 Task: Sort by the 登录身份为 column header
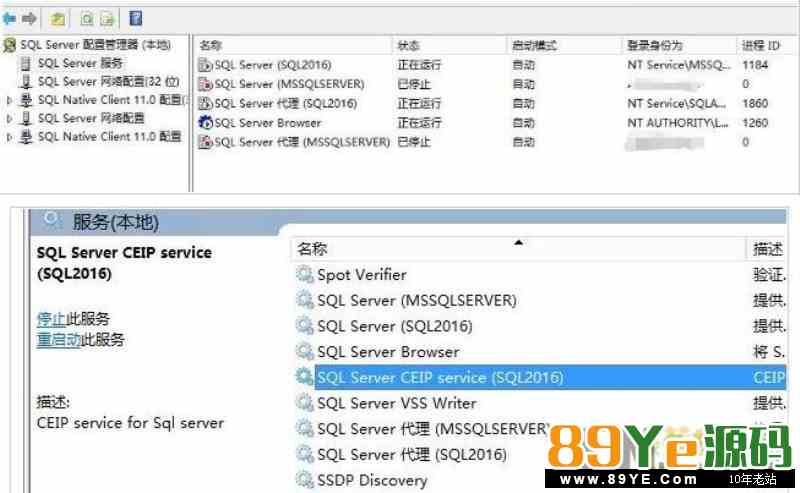pyautogui.click(x=655, y=46)
